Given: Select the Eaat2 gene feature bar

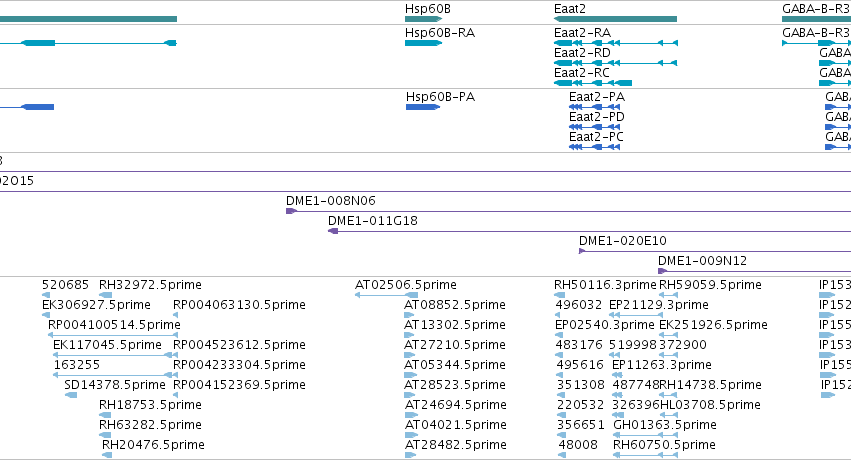Looking at the screenshot, I should [x=615, y=19].
